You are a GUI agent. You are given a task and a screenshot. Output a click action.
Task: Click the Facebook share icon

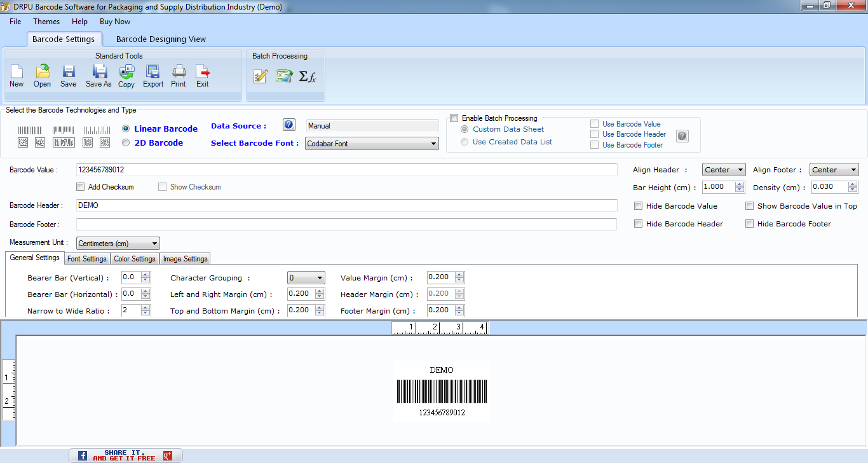(83, 455)
